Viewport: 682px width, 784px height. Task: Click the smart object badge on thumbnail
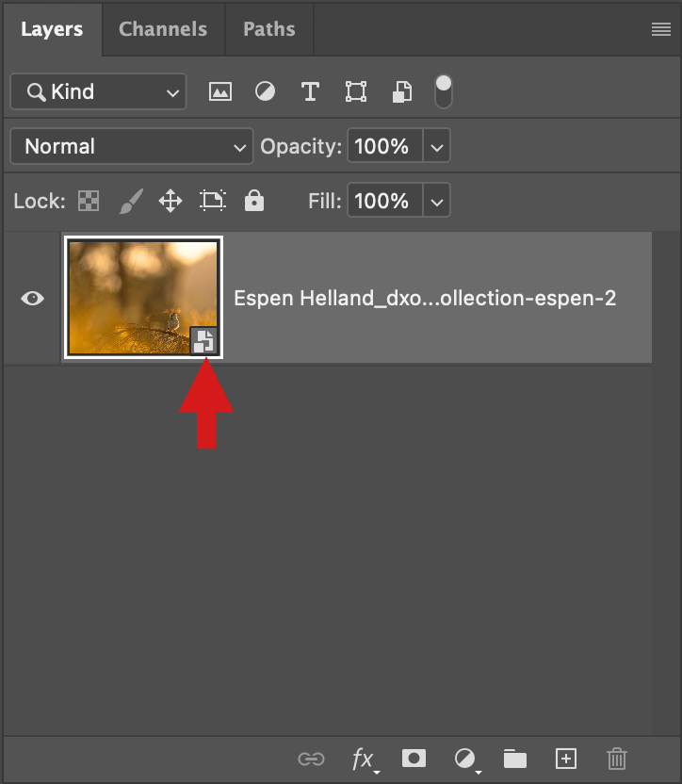tap(204, 341)
